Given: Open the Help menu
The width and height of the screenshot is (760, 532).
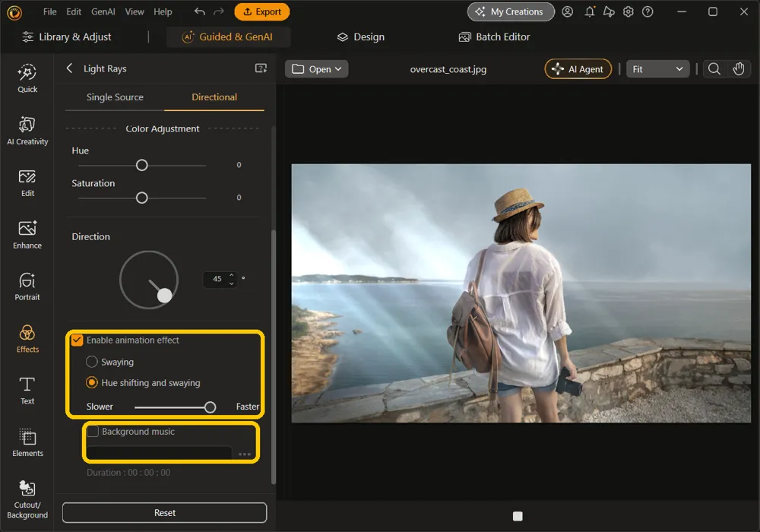Looking at the screenshot, I should pos(163,11).
